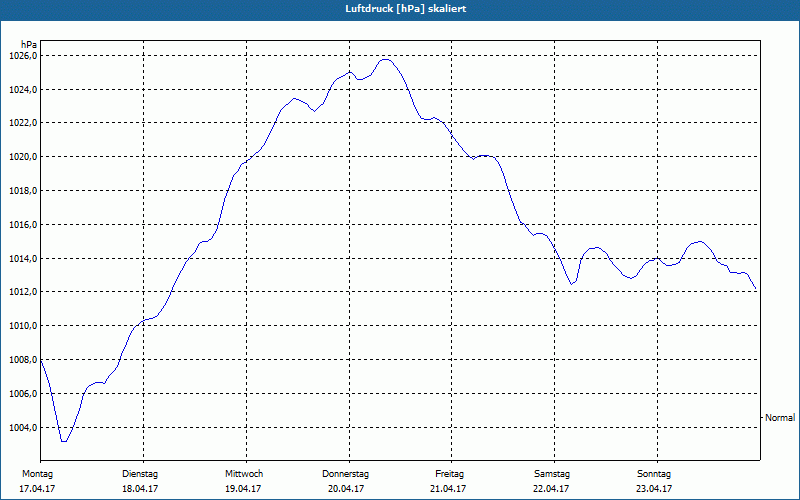Click the Donnerstag day label
Screen dimensions: 800x500
(345, 474)
